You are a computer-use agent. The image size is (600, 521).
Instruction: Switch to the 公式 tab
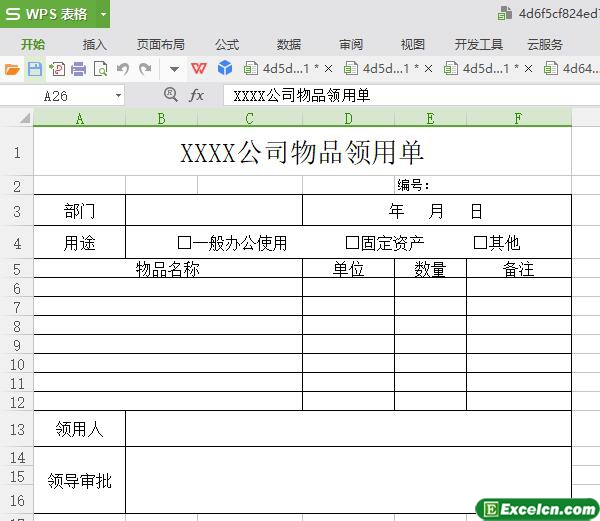[227, 45]
